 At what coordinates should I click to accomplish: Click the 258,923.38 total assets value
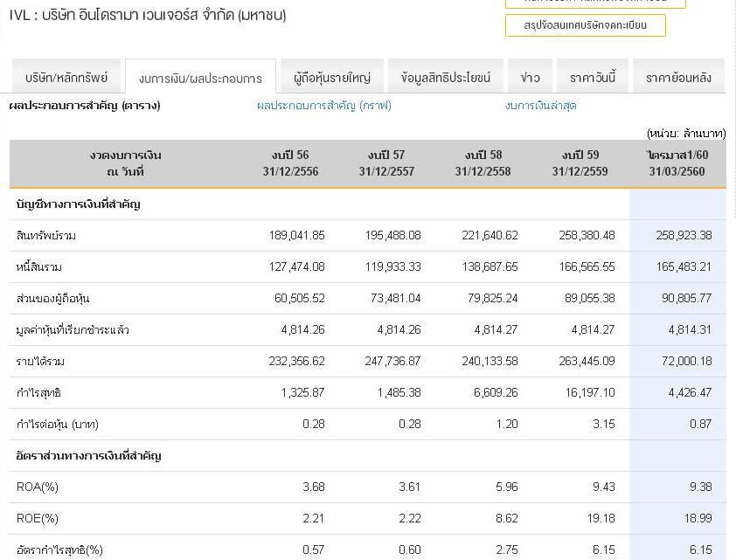tap(684, 236)
